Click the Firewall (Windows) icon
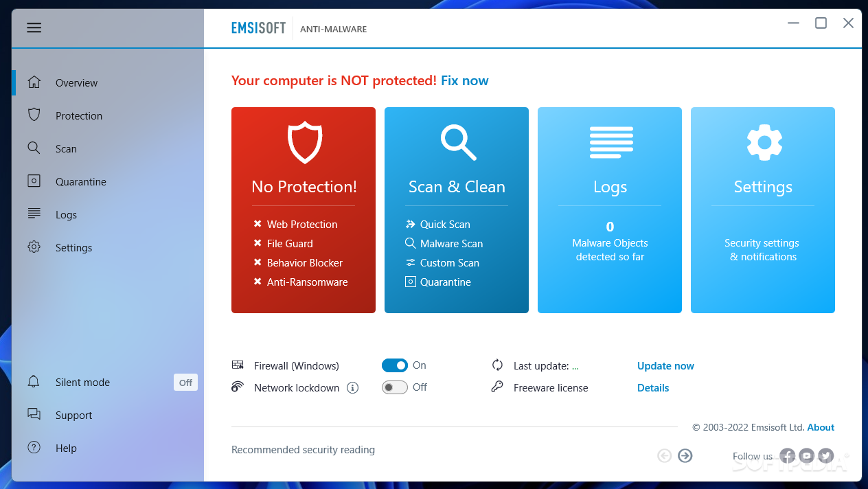The height and width of the screenshot is (489, 868). 238,365
